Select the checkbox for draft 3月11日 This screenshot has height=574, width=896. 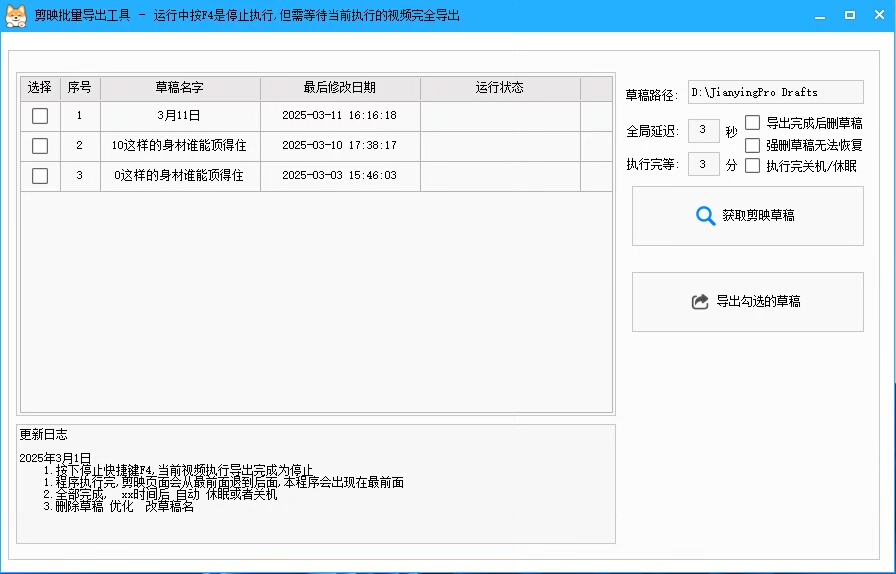40,116
